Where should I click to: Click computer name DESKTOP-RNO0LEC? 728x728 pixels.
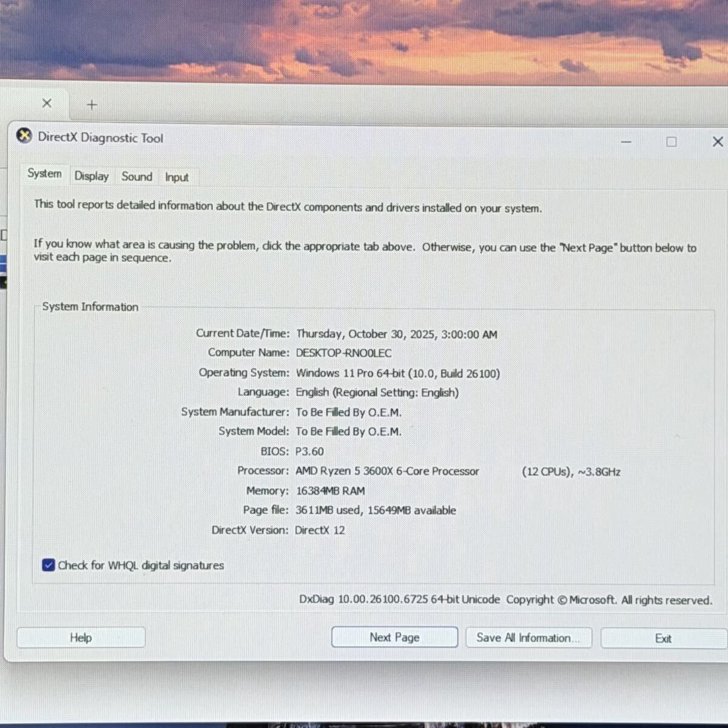(343, 352)
